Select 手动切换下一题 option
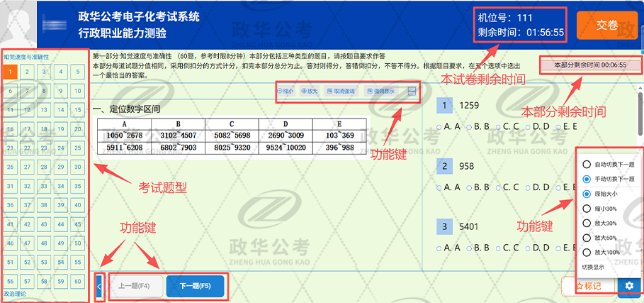This screenshot has height=303, width=644. pos(609,179)
